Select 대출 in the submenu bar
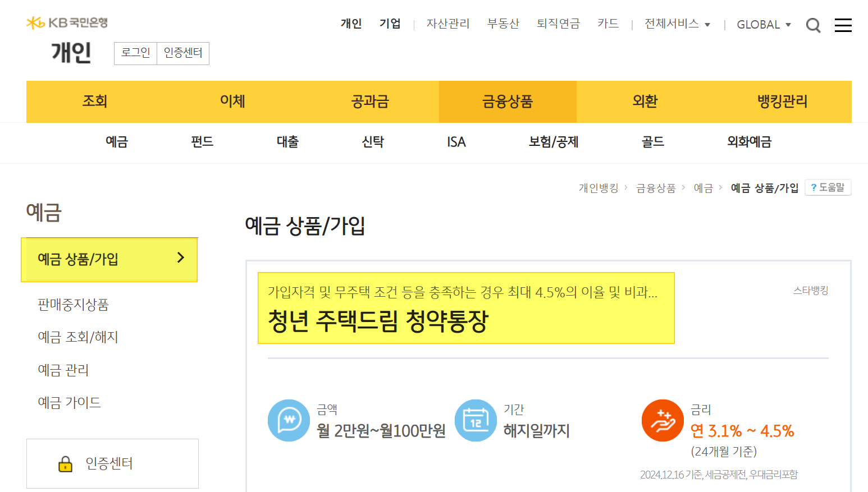This screenshot has width=868, height=492. (x=287, y=142)
